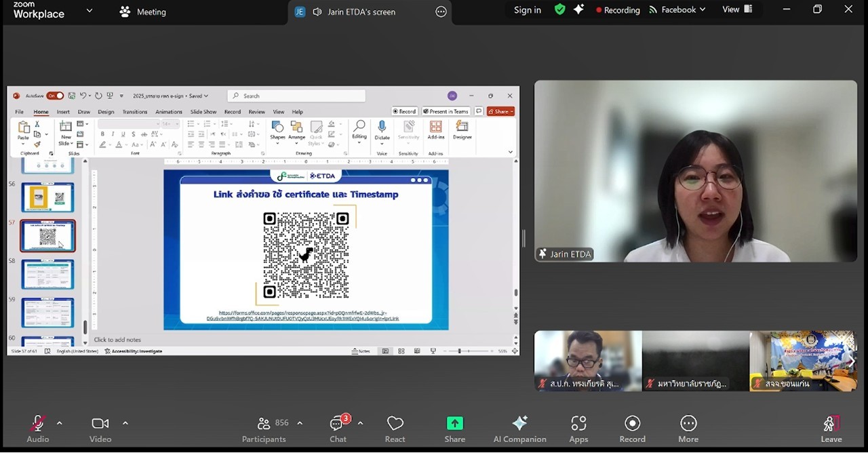This screenshot has height=453, width=868.
Task: Click the Dictate microphone icon
Action: (382, 127)
